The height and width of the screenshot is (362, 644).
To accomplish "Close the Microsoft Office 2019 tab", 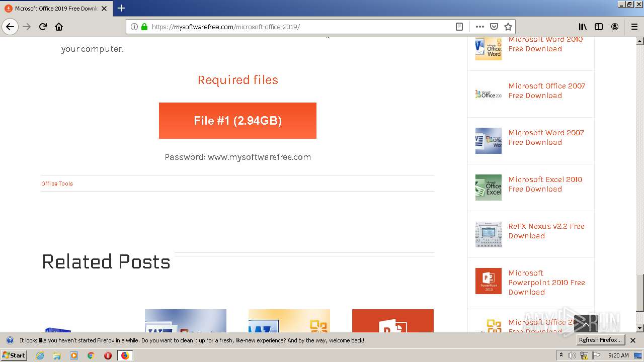I will click(x=104, y=9).
